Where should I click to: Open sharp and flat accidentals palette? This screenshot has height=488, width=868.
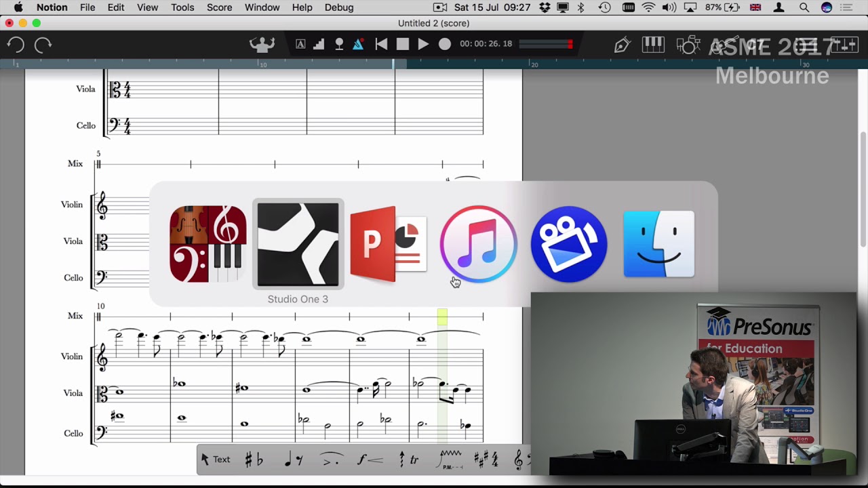254,460
